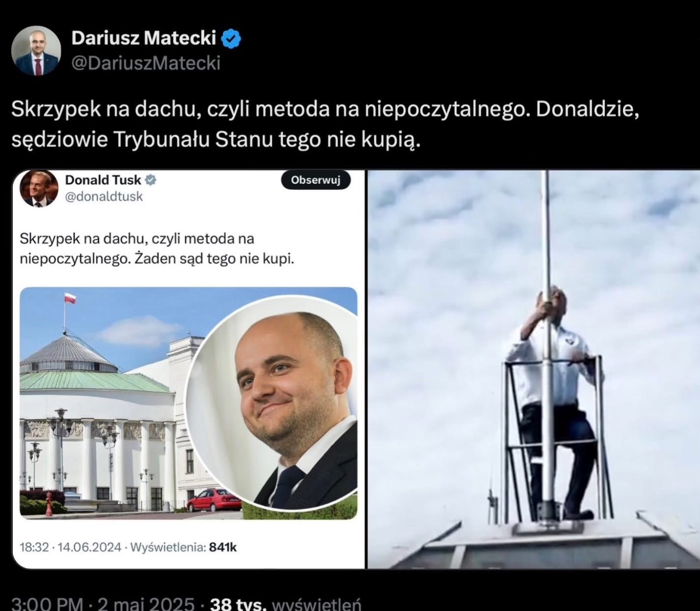Click the 18:32 · 14.06.2024 timestamp
Image resolution: width=700 pixels, height=611 pixels.
pos(71,547)
